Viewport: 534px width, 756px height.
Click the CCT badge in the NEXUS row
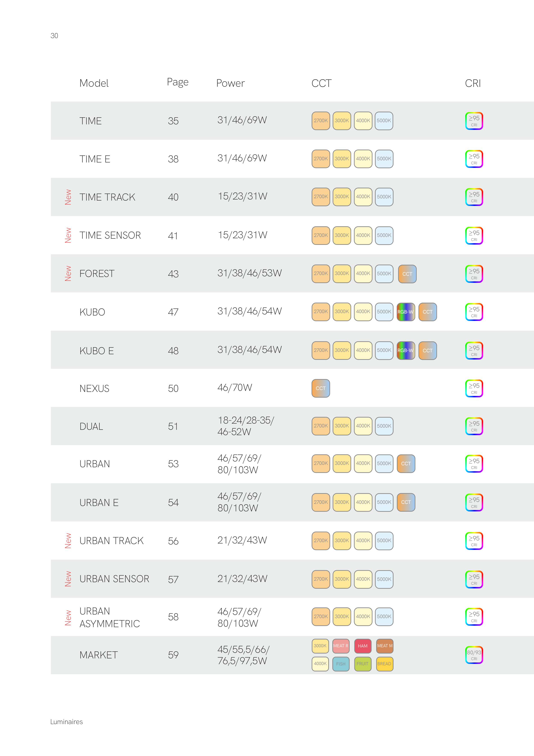(321, 388)
